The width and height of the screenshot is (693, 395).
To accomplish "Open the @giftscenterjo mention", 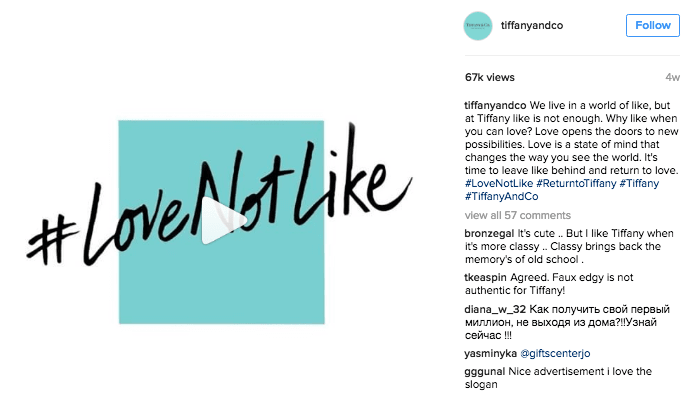I will coord(555,353).
